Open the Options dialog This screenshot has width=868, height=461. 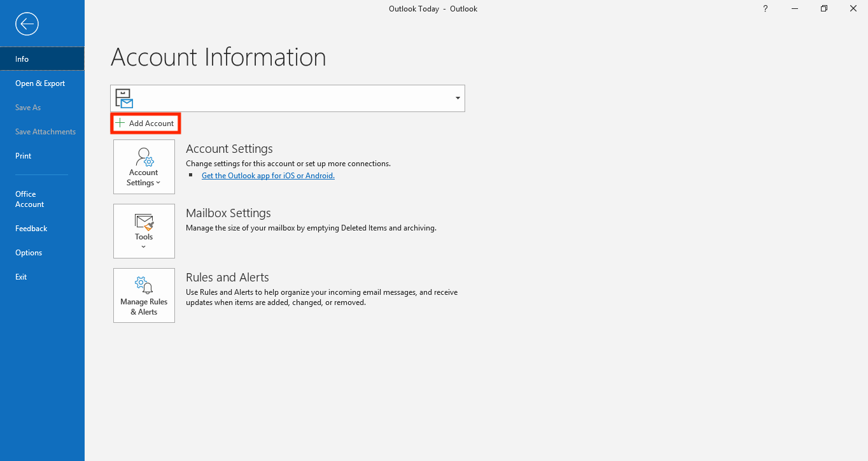[28, 252]
